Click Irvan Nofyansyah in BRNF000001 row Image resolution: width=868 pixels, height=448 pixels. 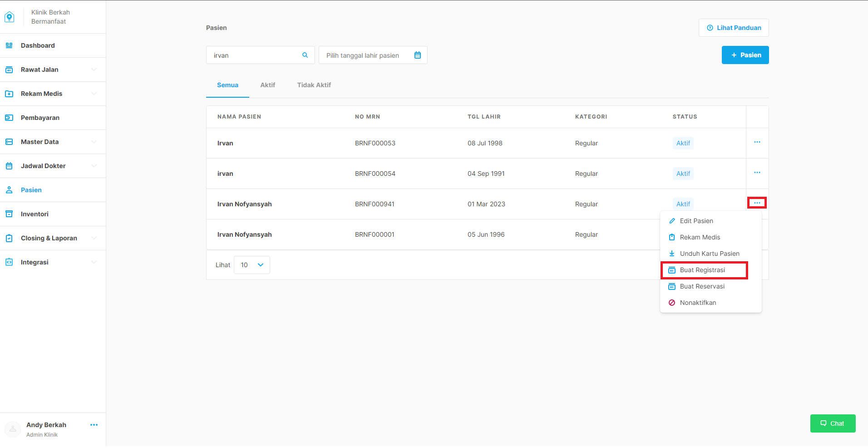[x=245, y=234]
